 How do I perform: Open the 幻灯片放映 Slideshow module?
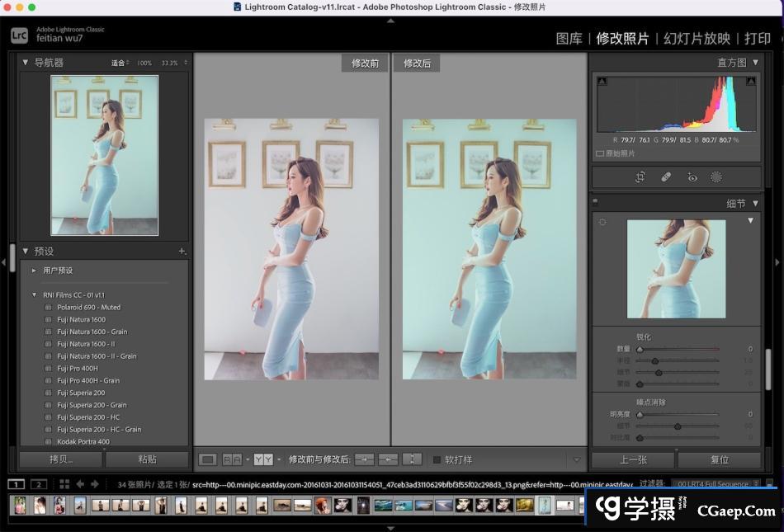(x=697, y=38)
